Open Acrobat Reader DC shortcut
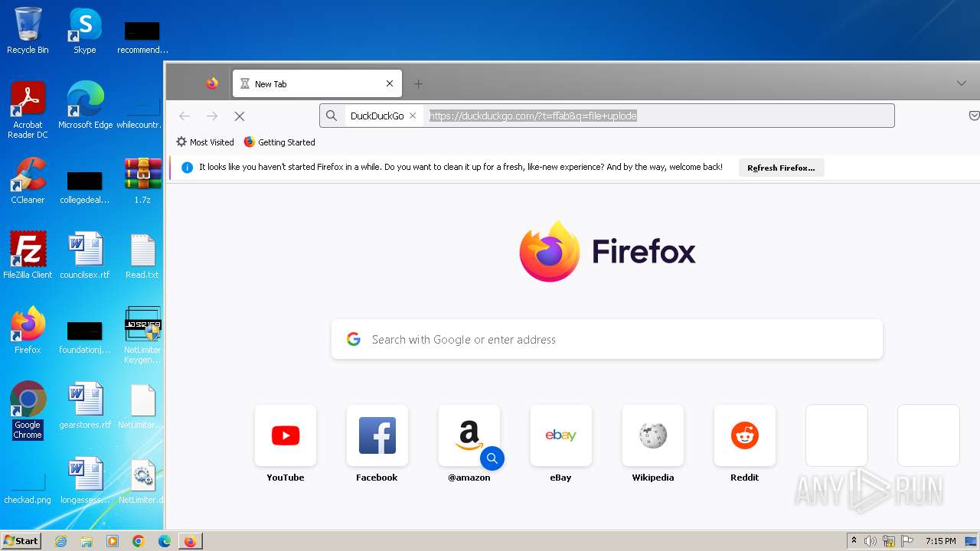 tap(28, 109)
